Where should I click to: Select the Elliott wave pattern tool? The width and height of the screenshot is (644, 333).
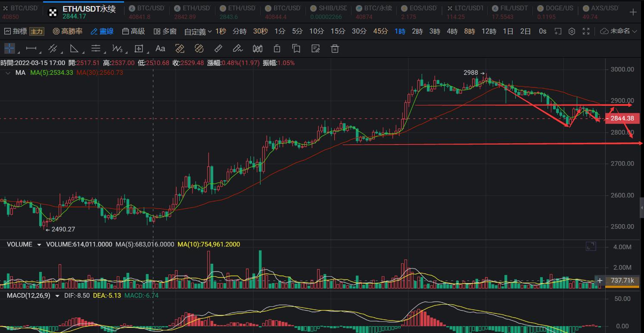[x=117, y=48]
